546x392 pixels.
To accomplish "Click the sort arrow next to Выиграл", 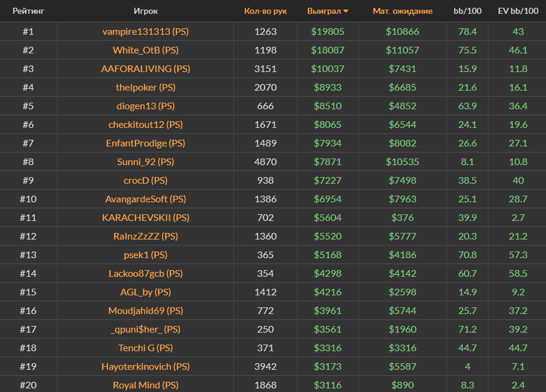I will click(346, 11).
